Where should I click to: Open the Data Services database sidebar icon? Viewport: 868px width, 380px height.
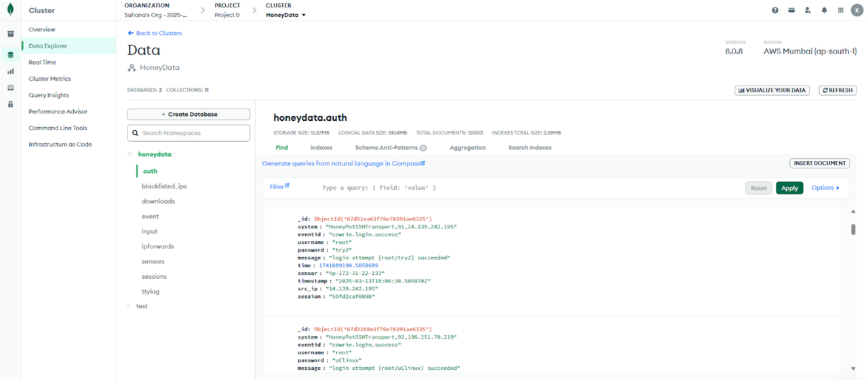[10, 55]
